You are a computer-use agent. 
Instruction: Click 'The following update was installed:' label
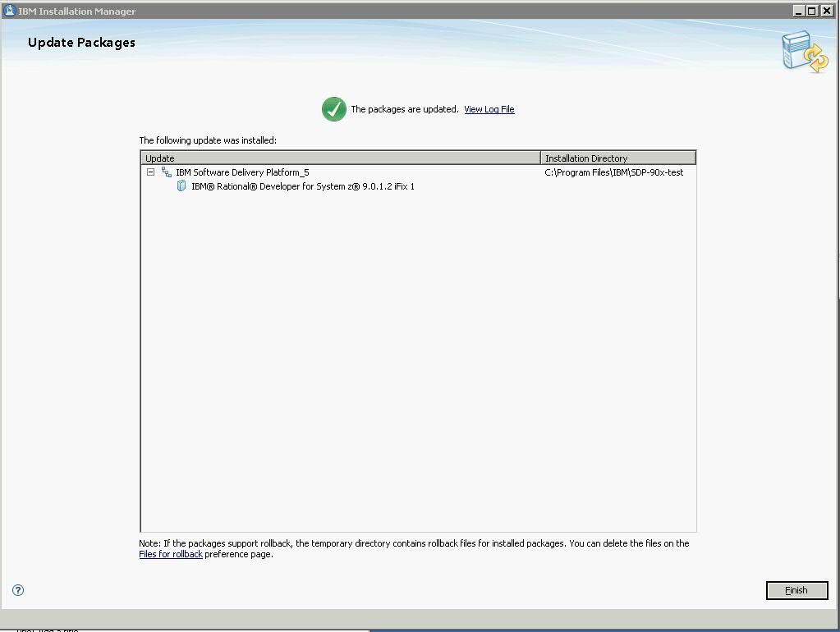208,140
